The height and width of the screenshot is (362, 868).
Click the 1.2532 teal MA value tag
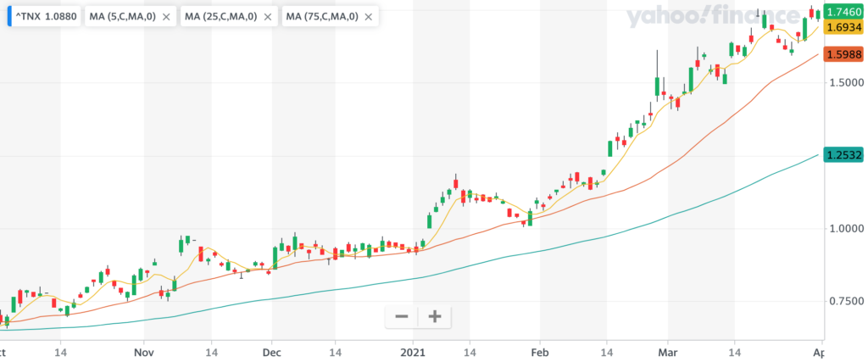click(x=843, y=155)
